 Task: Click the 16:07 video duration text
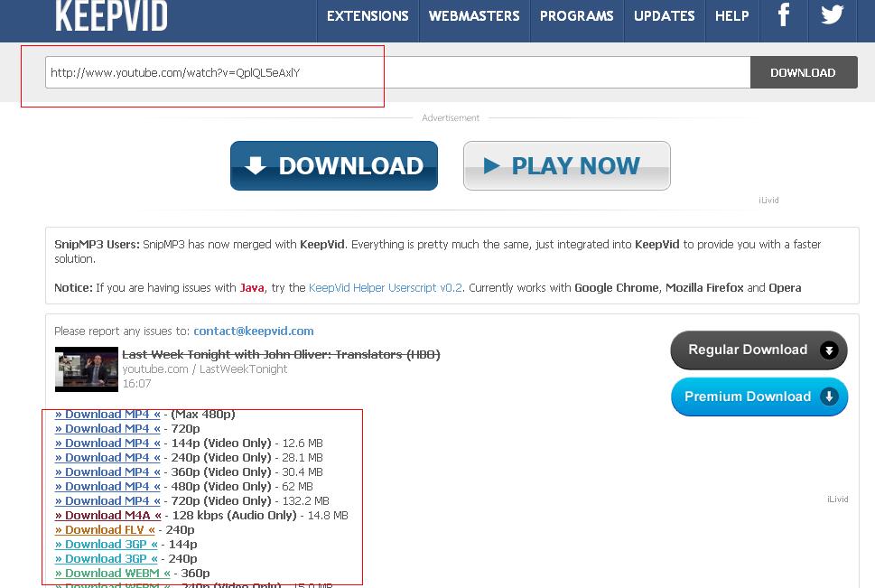(136, 384)
